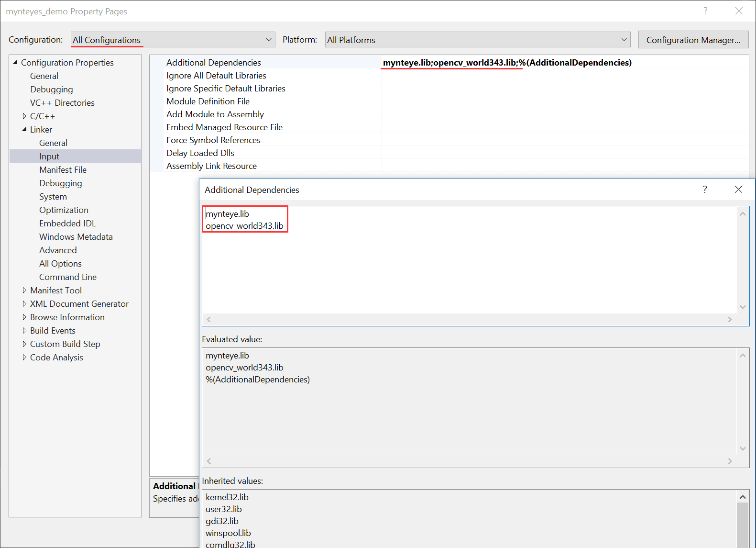Open the Linker System page

pos(53,197)
